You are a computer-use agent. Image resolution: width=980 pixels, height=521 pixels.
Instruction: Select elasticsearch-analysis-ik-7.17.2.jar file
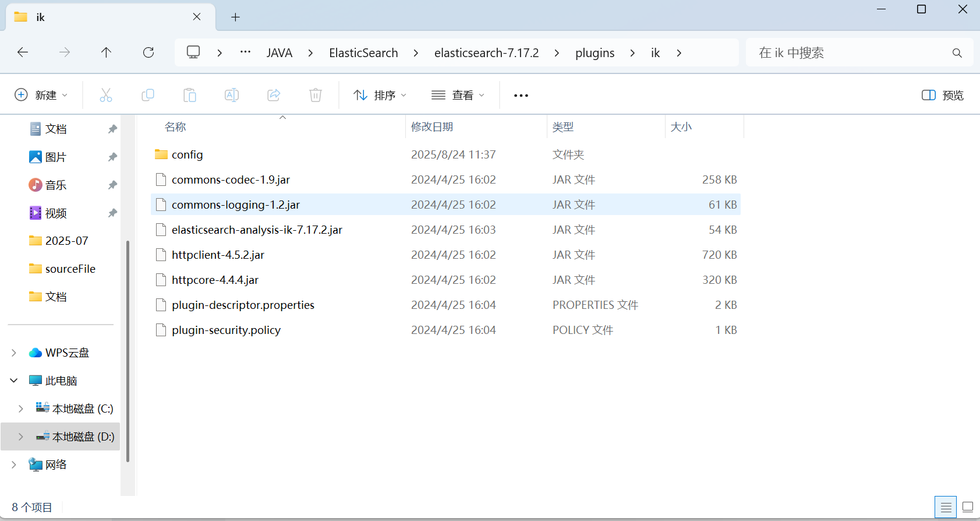coord(445,230)
